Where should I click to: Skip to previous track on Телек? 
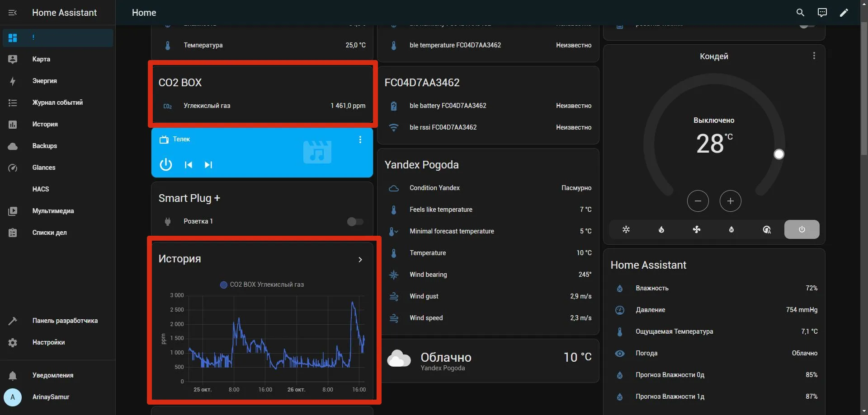pos(189,165)
